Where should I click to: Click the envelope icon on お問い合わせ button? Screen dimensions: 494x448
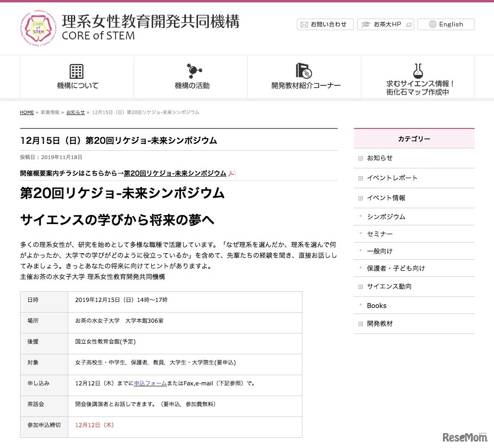pos(305,25)
